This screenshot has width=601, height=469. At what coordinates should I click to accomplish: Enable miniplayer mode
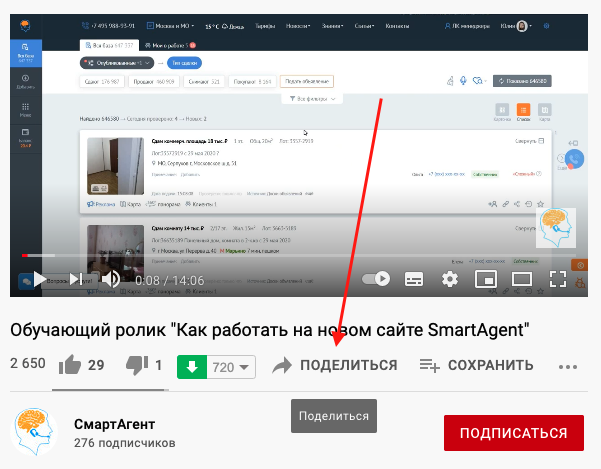click(x=486, y=279)
